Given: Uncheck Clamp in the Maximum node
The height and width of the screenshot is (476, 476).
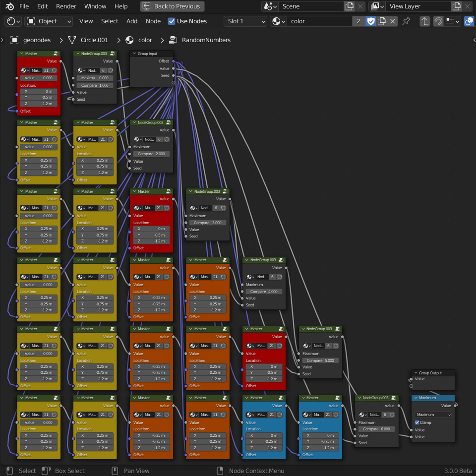Looking at the screenshot, I should (417, 422).
